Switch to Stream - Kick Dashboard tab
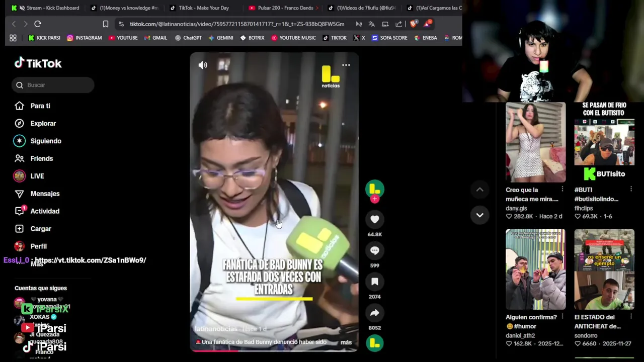 [x=45, y=8]
